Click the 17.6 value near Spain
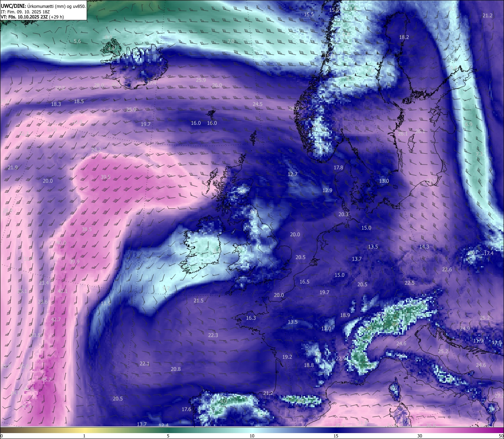Viewport: 504px width, 439px height. [x=186, y=409]
